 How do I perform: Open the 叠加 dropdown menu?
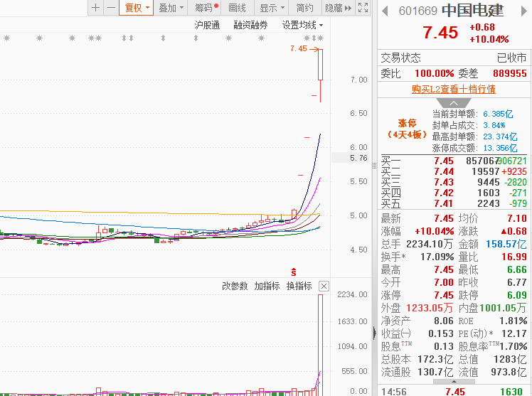coord(171,7)
